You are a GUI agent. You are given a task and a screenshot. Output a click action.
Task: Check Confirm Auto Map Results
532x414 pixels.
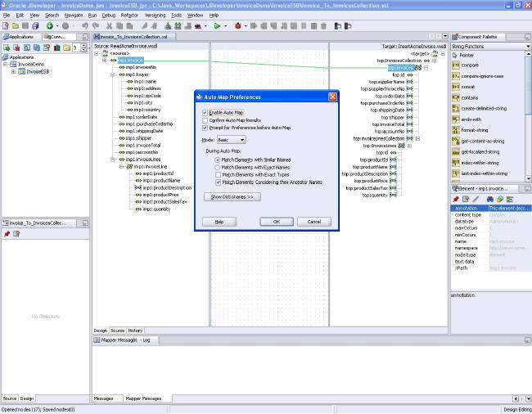205,119
